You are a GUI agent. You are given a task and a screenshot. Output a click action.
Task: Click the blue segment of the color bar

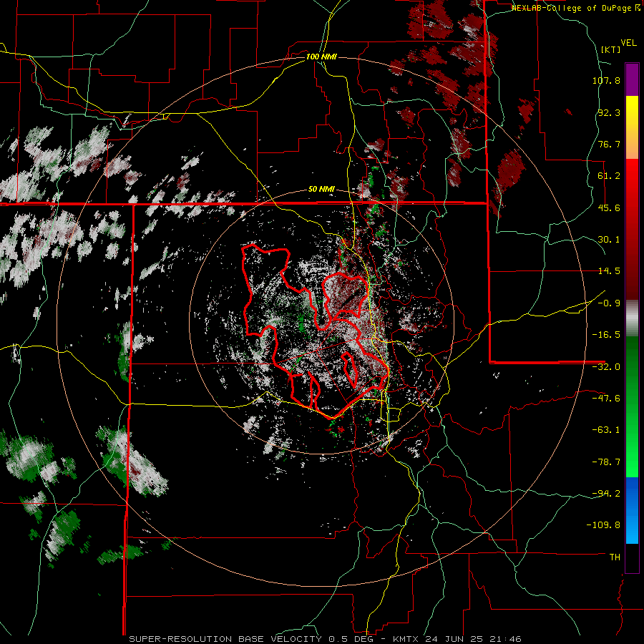click(632, 510)
